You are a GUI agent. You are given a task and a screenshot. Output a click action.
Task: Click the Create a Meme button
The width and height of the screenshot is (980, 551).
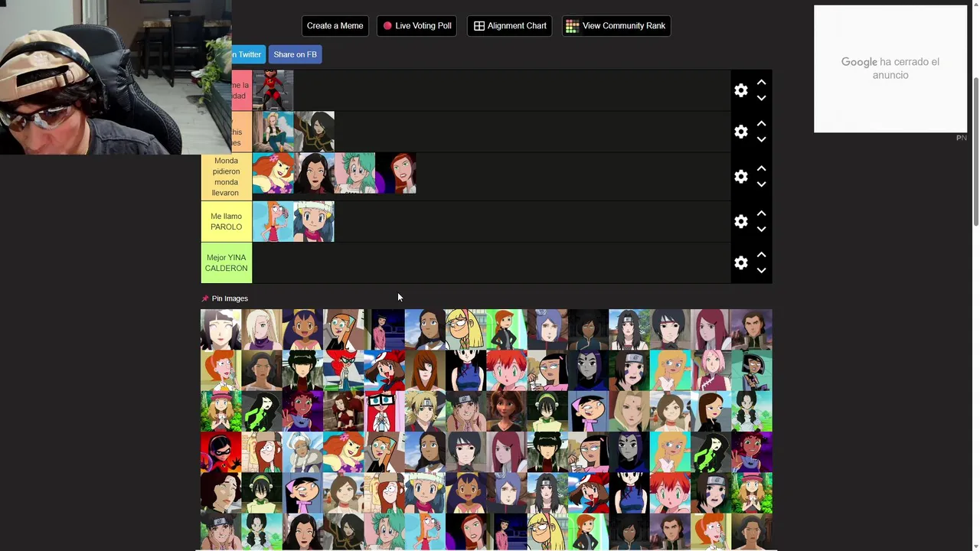(x=335, y=26)
